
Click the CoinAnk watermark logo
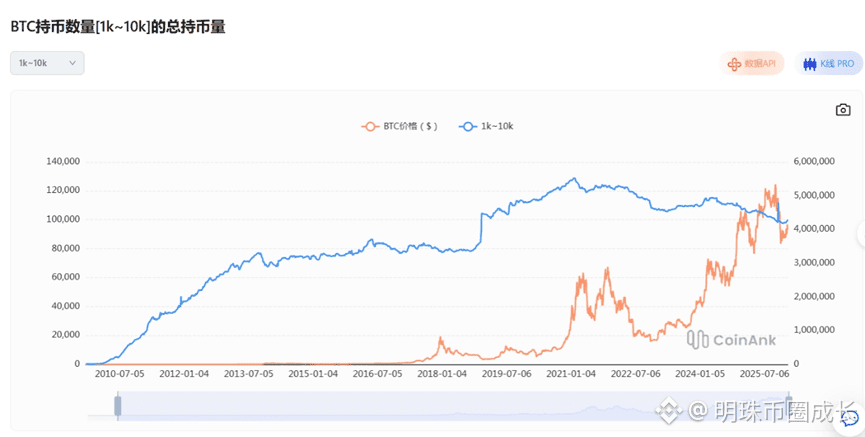pyautogui.click(x=731, y=340)
